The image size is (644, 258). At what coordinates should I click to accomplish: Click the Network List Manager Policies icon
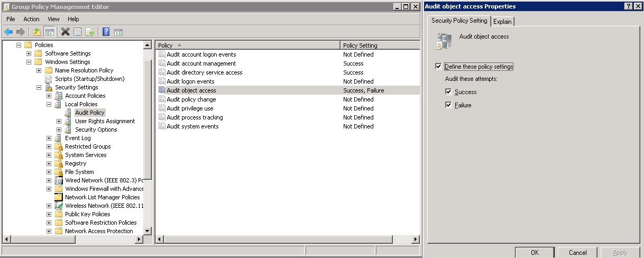[x=59, y=197]
